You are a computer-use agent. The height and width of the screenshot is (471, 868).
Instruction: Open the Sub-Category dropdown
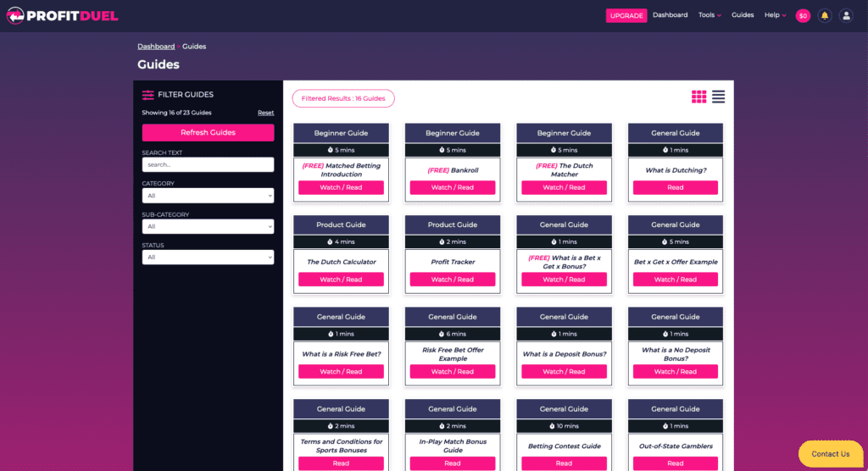(x=208, y=226)
